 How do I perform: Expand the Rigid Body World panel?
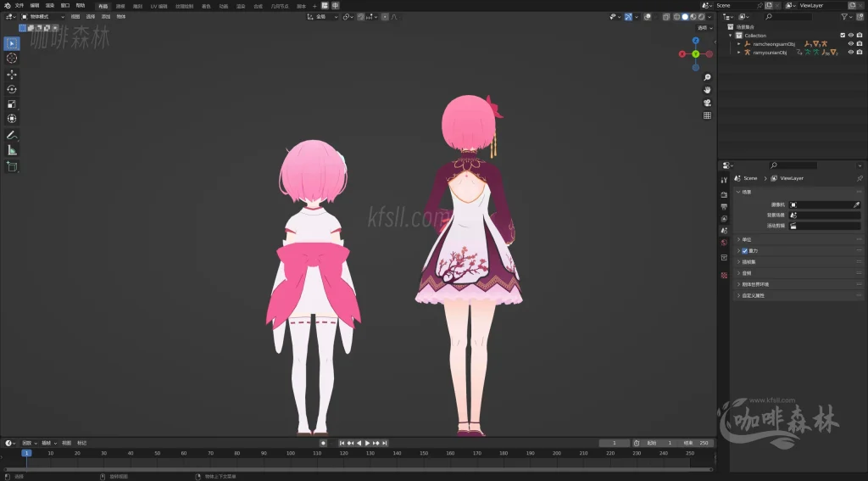coord(798,284)
